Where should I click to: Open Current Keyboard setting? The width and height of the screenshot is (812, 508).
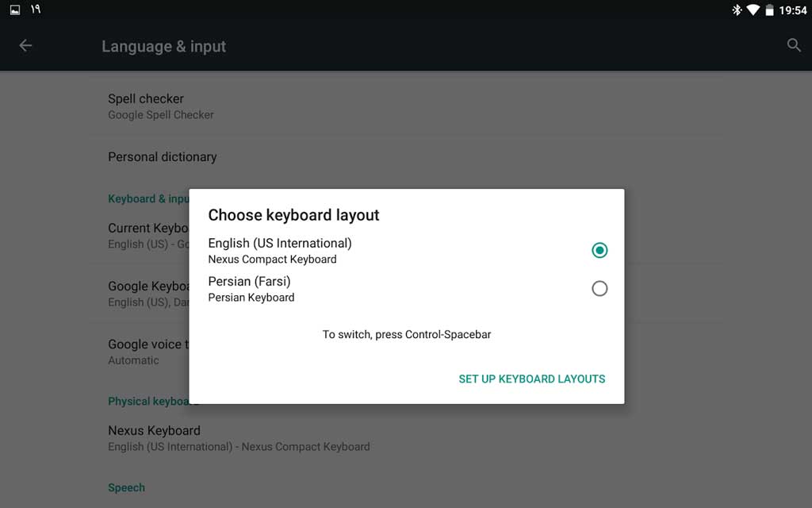coord(147,236)
